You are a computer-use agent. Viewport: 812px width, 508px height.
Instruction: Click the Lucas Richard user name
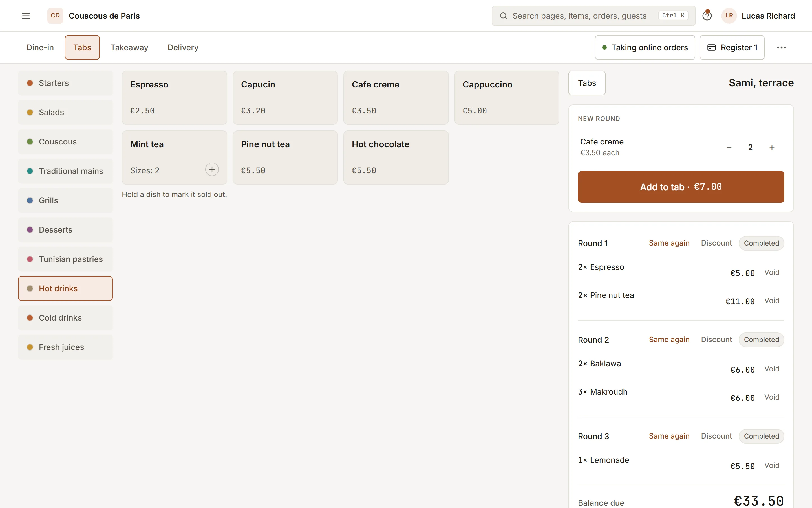point(768,16)
